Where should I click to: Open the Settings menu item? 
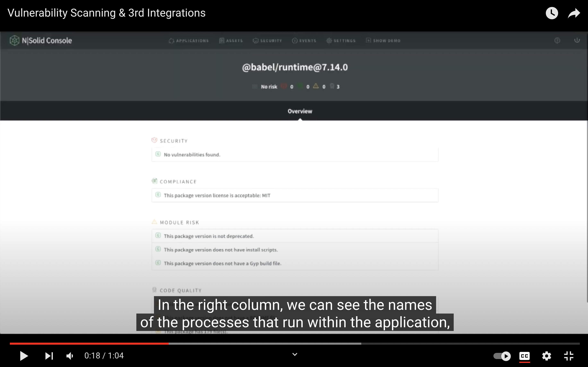click(x=341, y=41)
